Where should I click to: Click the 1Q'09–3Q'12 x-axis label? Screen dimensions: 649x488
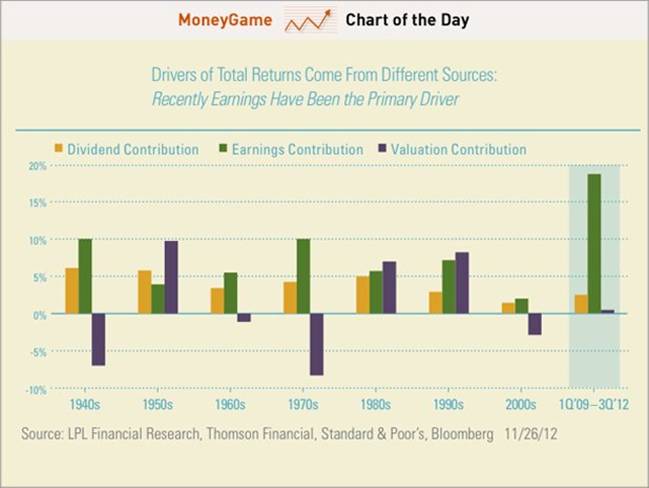click(x=594, y=406)
